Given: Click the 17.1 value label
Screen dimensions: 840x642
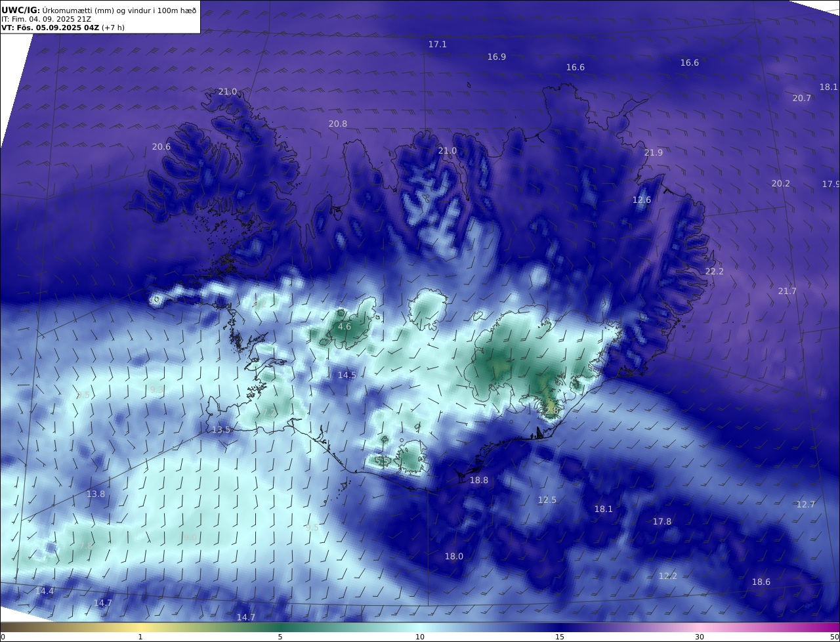Looking at the screenshot, I should [x=438, y=45].
